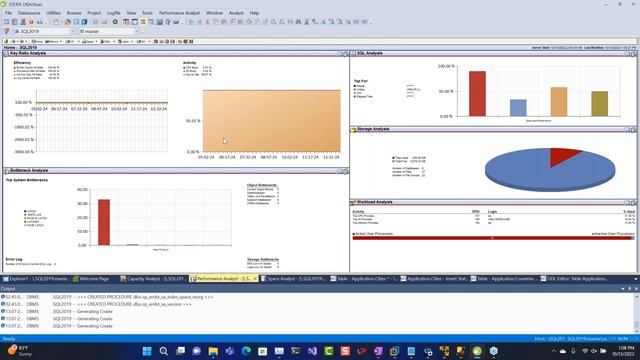Viewport: 640px width, 360px height.
Task: Click the filter funnel icon beside SQL2019 dropdown
Action: (x=7, y=31)
